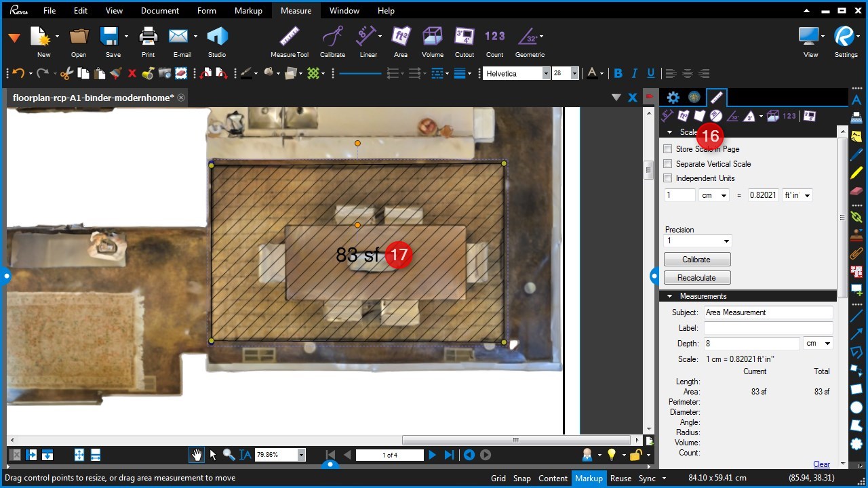This screenshot has height=488, width=868.
Task: Click the Calibrate button in Scale panel
Action: tap(697, 260)
